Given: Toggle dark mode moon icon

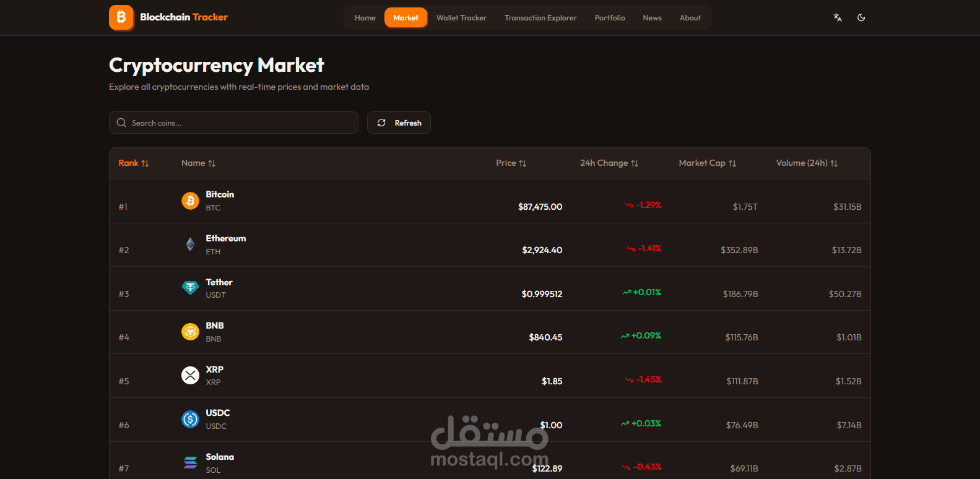Looking at the screenshot, I should (x=861, y=17).
